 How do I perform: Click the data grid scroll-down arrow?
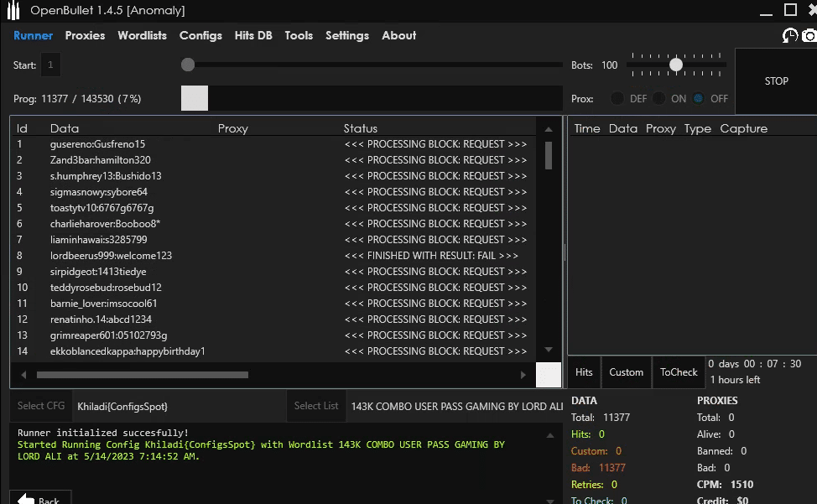pos(549,350)
